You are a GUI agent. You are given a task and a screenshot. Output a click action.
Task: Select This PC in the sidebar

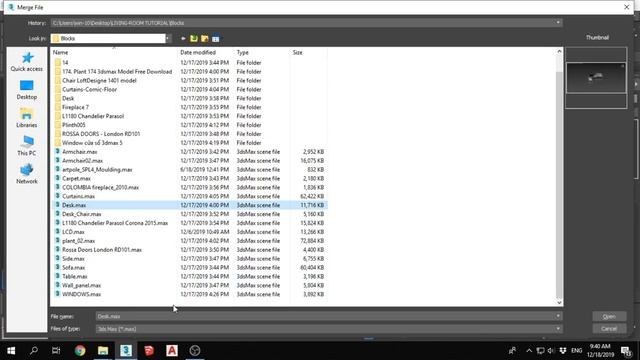pyautogui.click(x=27, y=146)
